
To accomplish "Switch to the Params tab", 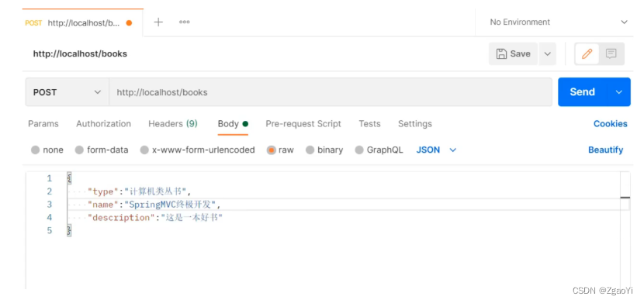I will click(43, 124).
